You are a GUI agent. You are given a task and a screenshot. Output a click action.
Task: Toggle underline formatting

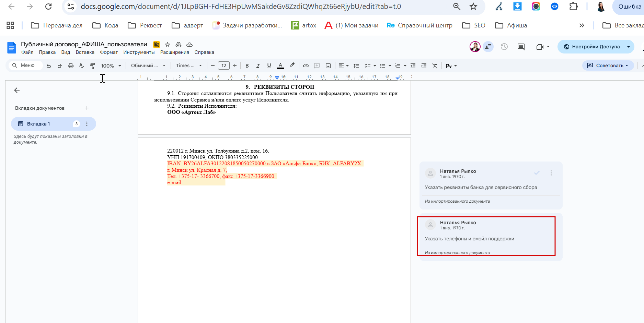coord(269,66)
